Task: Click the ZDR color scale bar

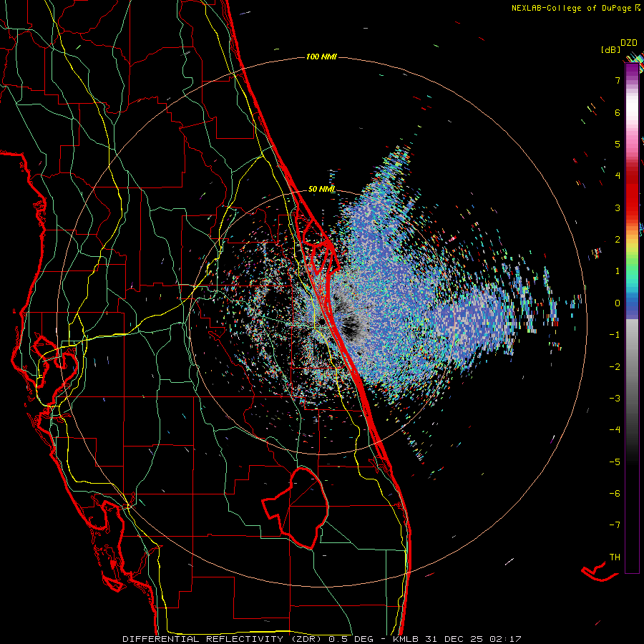Action: coord(632,318)
